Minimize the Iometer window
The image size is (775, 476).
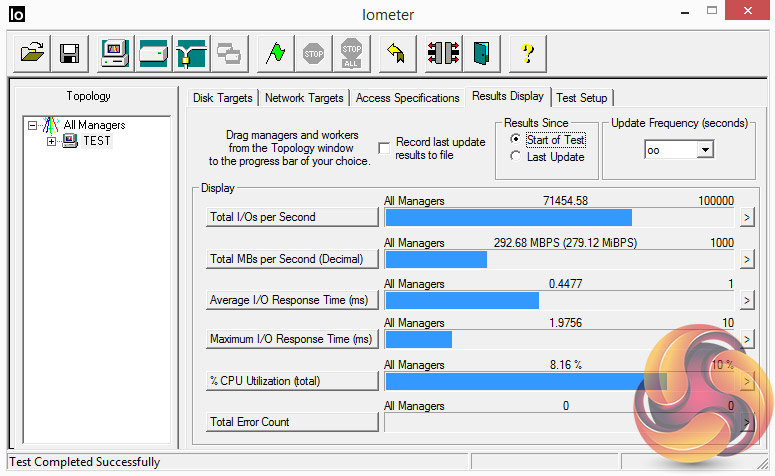(x=685, y=12)
